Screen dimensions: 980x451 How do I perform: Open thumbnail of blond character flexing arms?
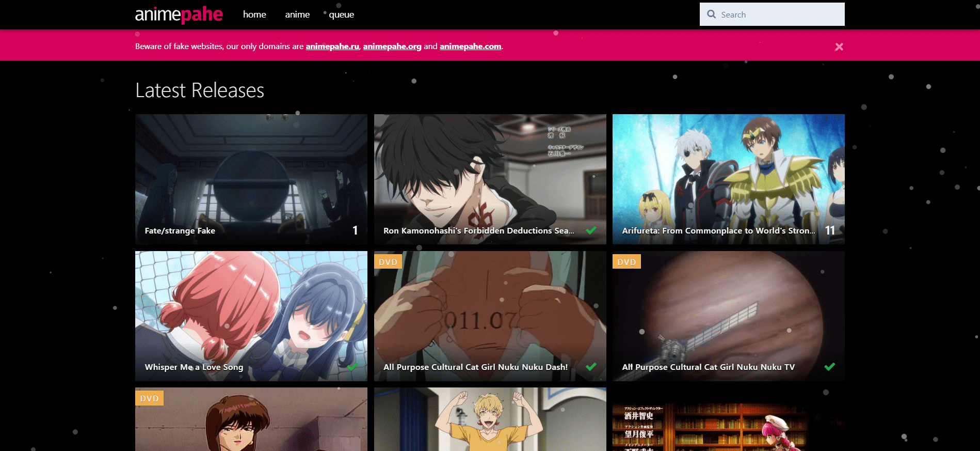[x=490, y=419]
